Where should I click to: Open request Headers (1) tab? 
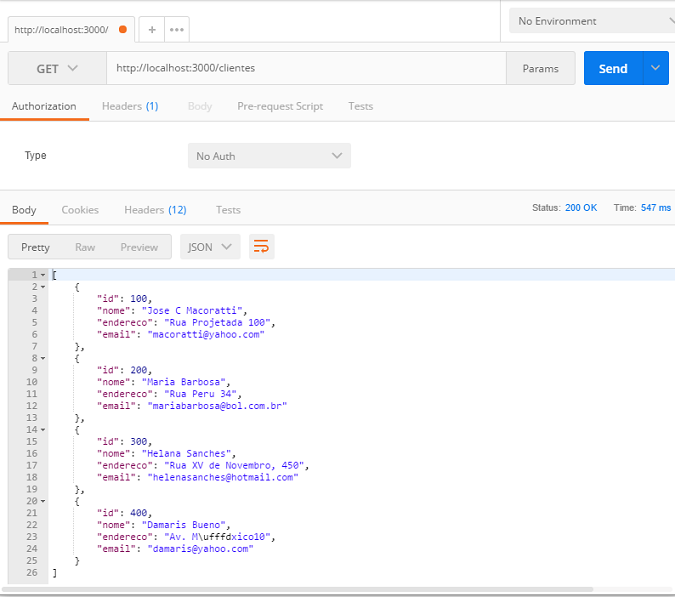pyautogui.click(x=130, y=106)
